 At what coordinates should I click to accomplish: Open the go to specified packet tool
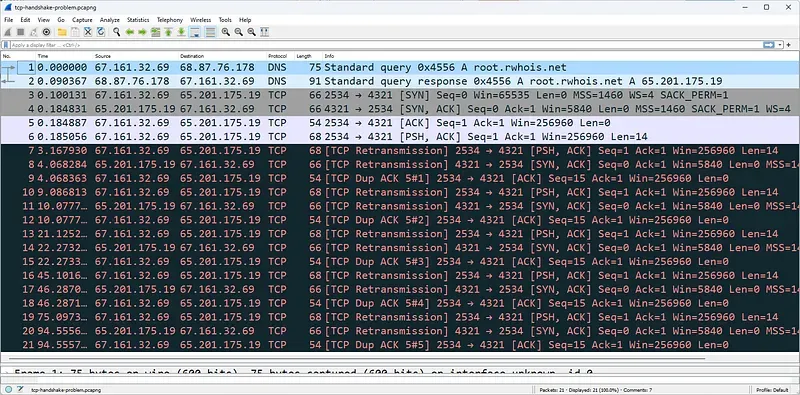[156, 32]
